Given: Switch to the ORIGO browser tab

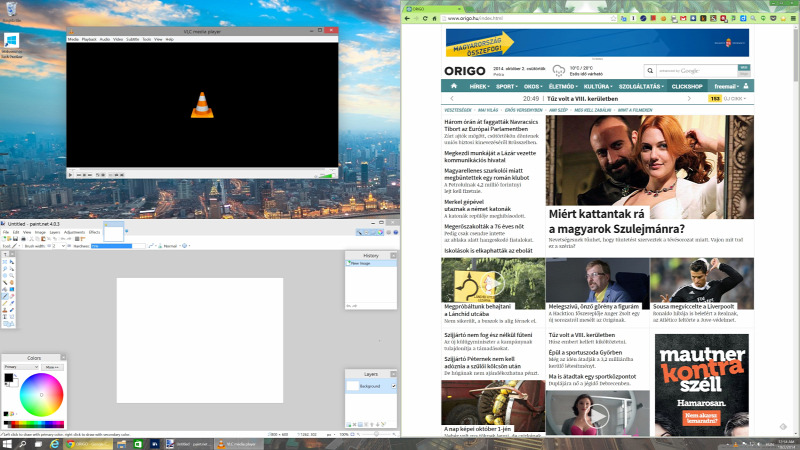Looking at the screenshot, I should pos(434,9).
